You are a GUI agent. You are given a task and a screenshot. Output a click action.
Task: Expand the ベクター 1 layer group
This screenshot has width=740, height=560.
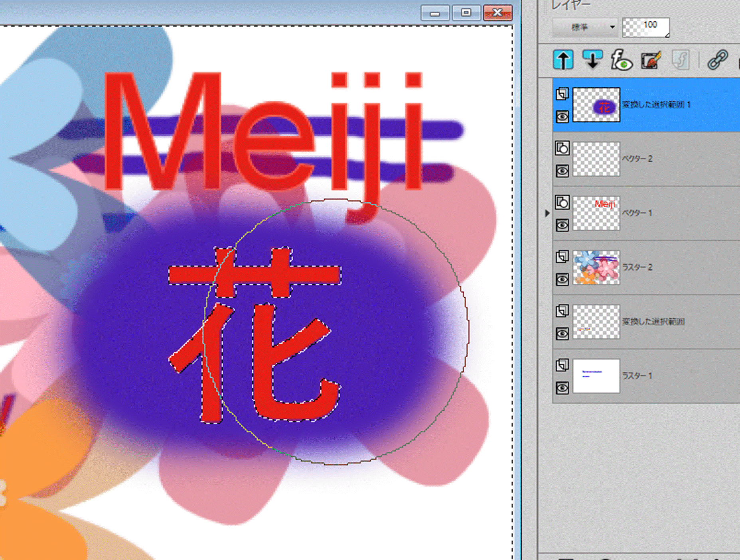click(x=547, y=213)
